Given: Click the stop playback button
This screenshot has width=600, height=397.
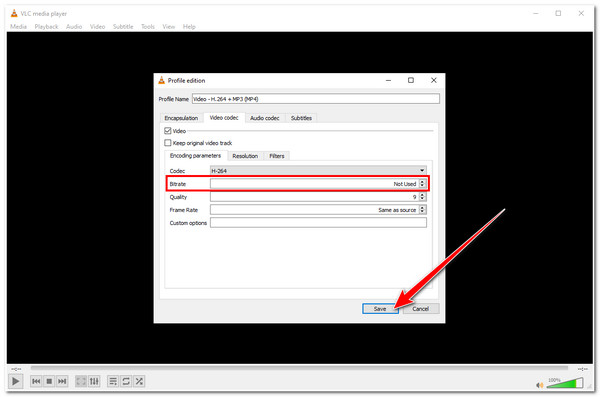Looking at the screenshot, I should pyautogui.click(x=49, y=381).
